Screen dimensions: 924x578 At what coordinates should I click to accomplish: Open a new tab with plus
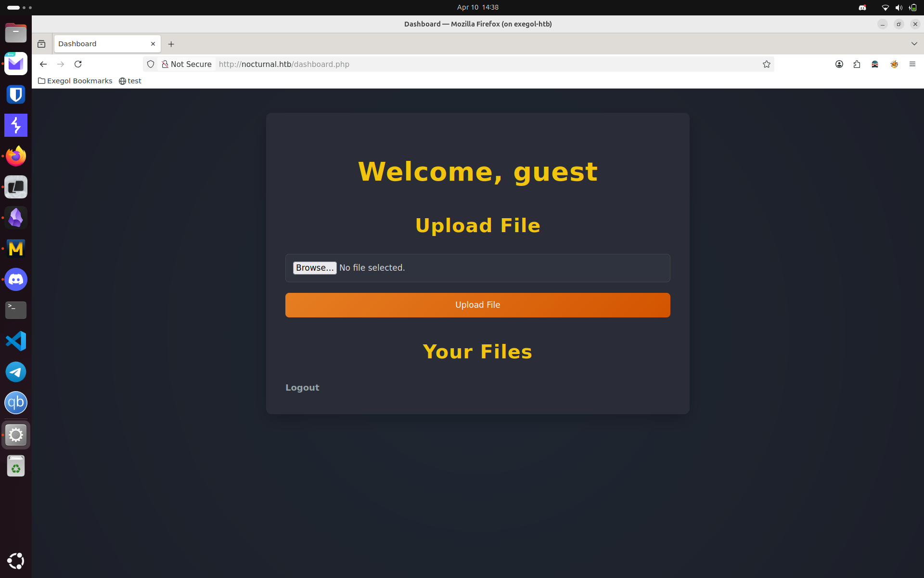[x=171, y=44]
